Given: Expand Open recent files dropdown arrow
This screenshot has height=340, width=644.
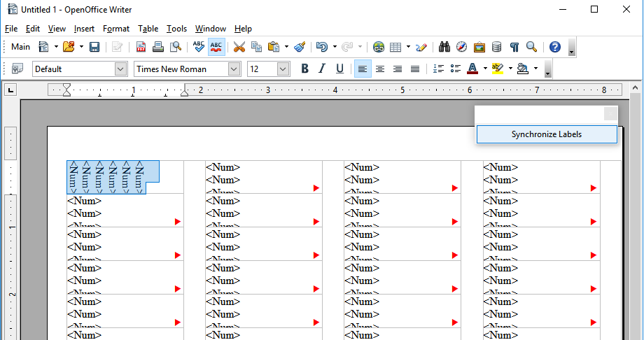Looking at the screenshot, I should tap(81, 47).
